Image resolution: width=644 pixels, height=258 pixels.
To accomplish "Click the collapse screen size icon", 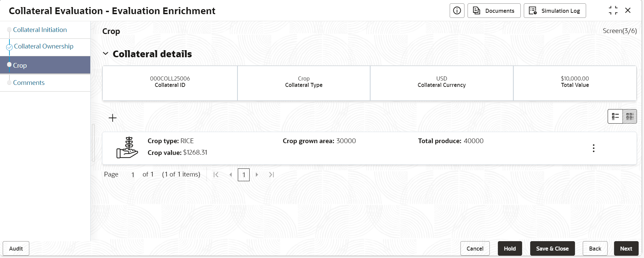I will (x=613, y=10).
